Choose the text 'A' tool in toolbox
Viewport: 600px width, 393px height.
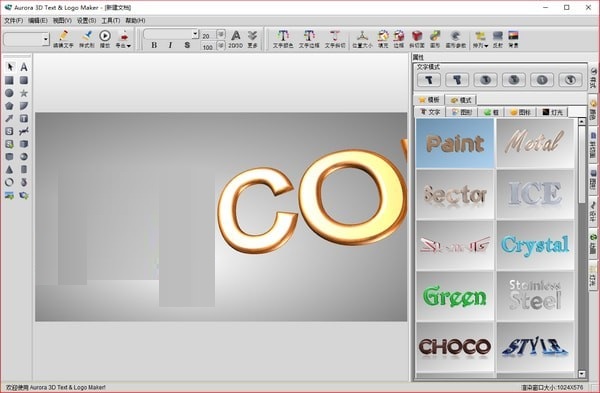(24, 67)
